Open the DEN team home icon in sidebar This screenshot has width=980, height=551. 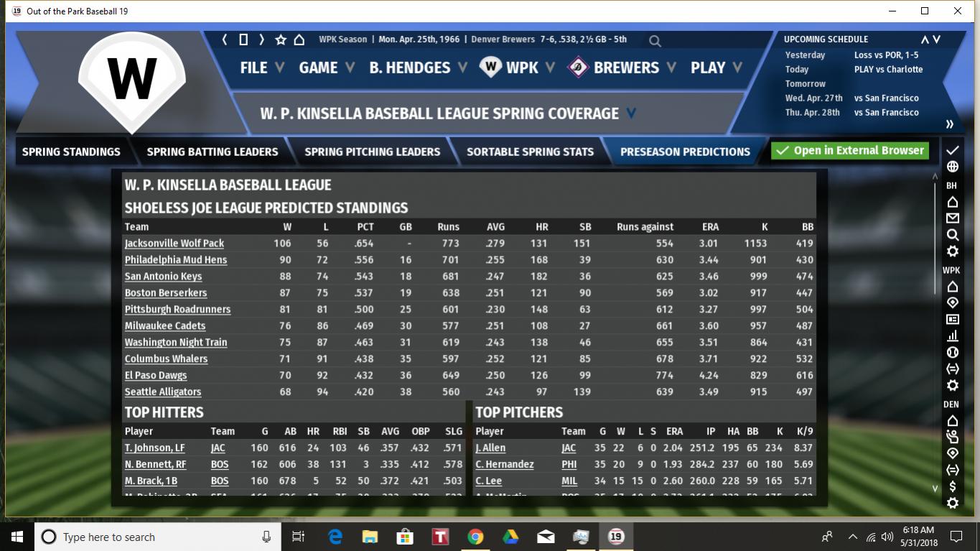pyautogui.click(x=952, y=420)
